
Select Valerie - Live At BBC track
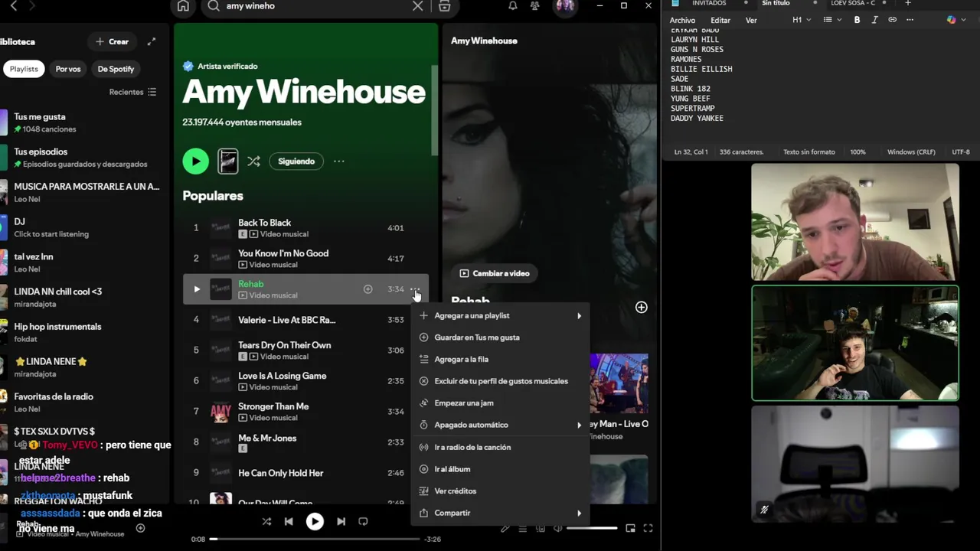click(305, 320)
